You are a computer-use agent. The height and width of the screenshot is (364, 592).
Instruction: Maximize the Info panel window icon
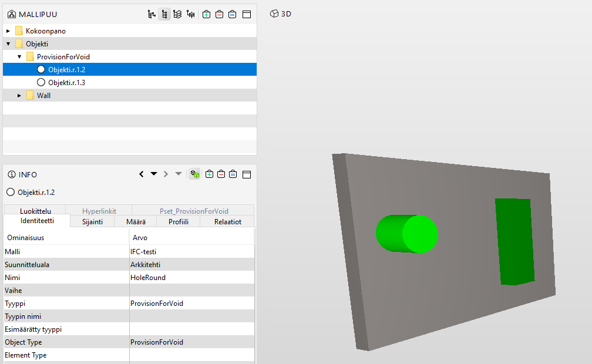coord(247,174)
